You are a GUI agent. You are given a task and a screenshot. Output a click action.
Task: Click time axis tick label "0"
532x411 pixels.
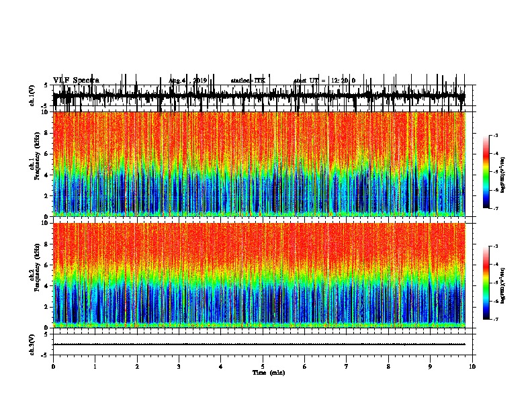coord(53,367)
